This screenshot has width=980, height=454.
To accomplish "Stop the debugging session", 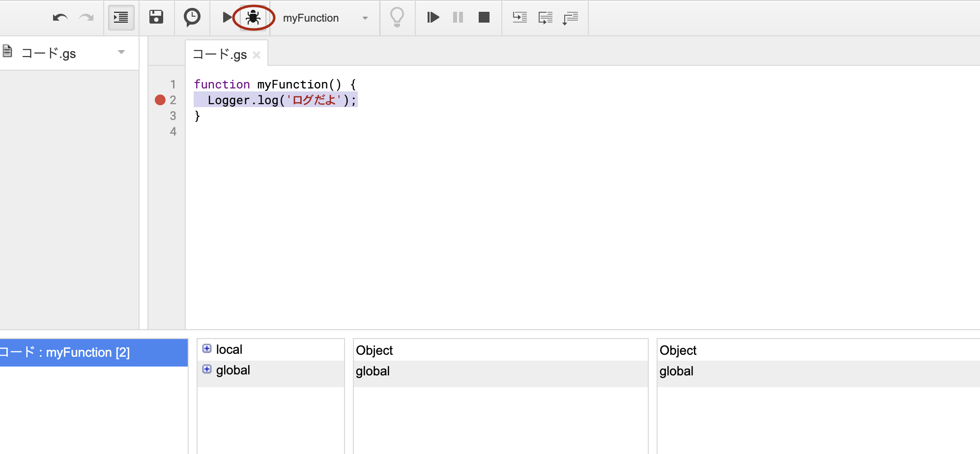I will [x=484, y=18].
